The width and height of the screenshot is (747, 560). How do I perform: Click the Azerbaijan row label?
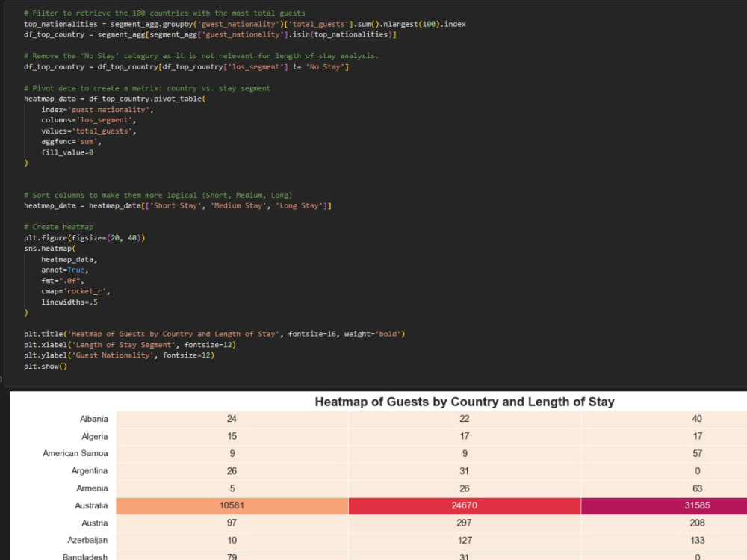click(87, 540)
